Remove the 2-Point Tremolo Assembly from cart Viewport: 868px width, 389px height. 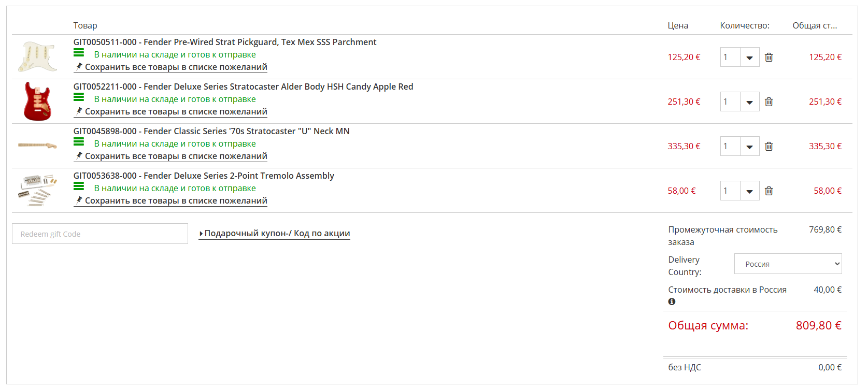click(769, 191)
